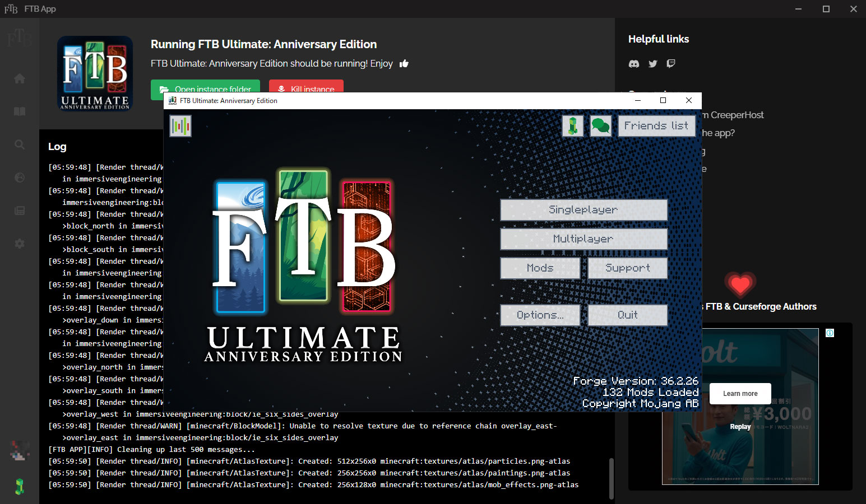This screenshot has height=504, width=866.
Task: Click the 'Copyright Mojang AB' text
Action: pos(640,404)
